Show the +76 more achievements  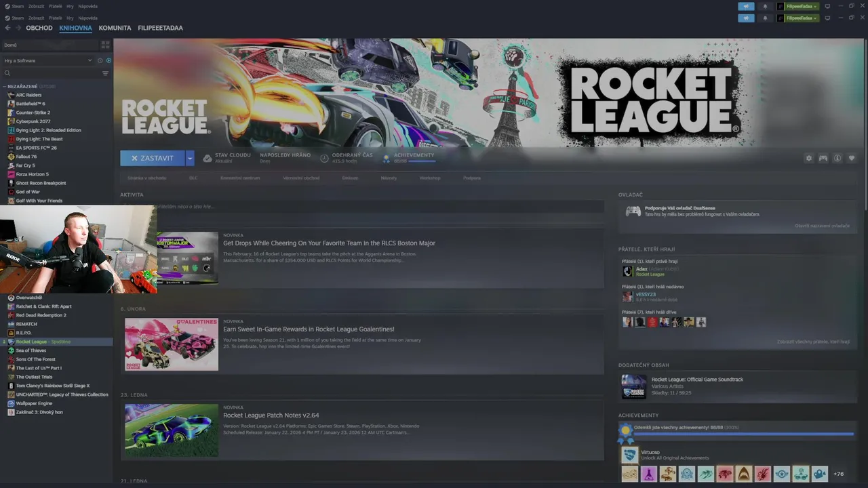pos(838,474)
